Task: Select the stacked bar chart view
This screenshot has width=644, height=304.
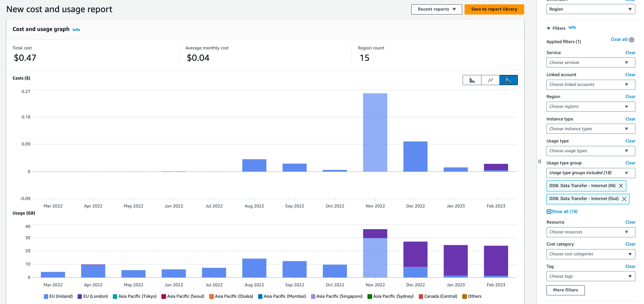Action: coord(508,80)
